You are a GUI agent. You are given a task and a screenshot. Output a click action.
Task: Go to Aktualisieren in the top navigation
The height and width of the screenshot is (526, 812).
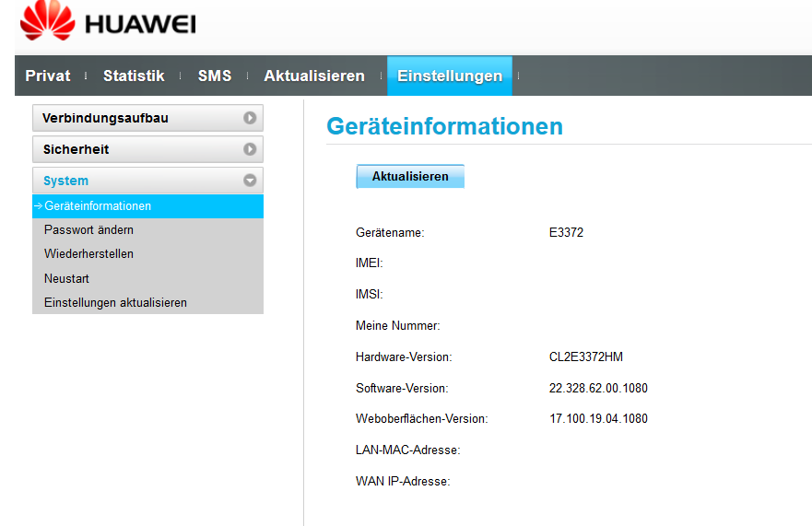(314, 76)
